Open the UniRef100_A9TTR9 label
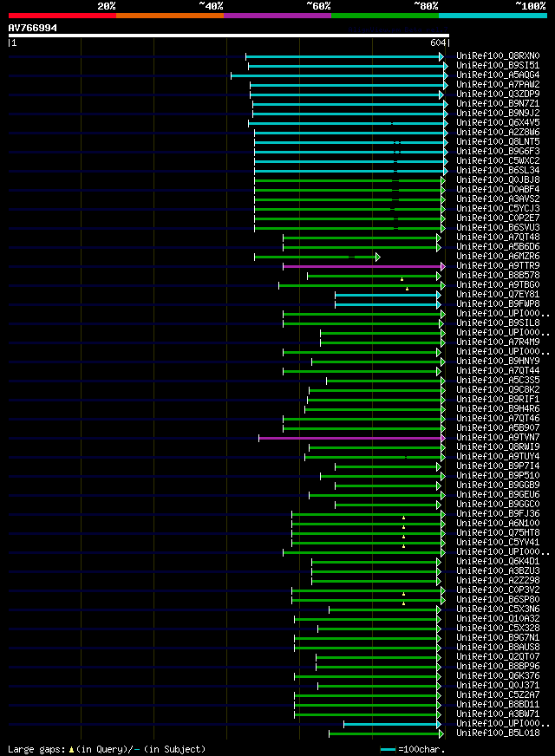 [498, 266]
